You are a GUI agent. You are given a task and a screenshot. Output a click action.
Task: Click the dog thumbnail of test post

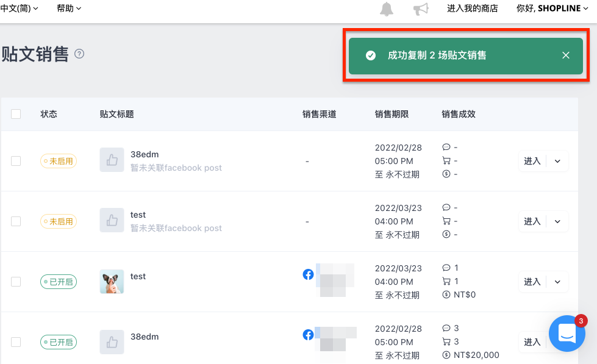[112, 281]
